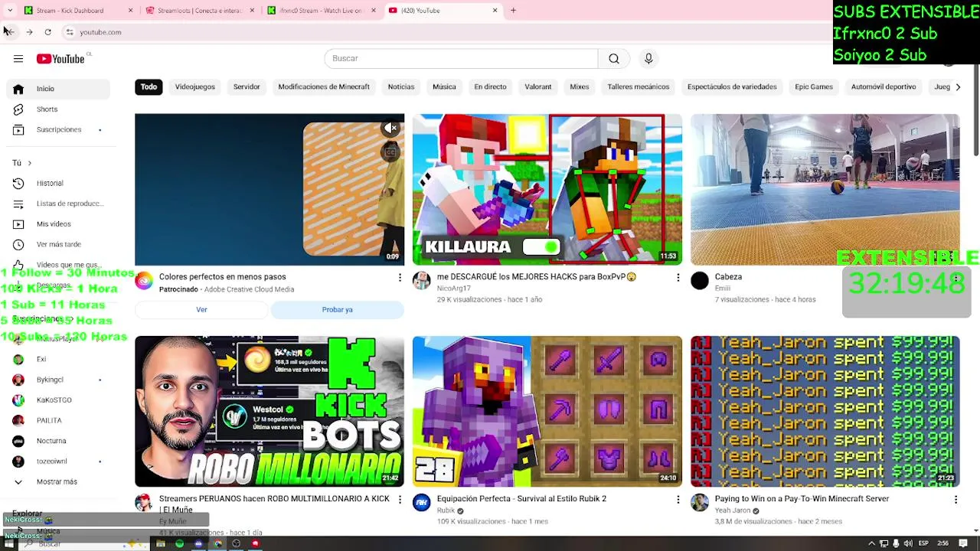Click the Yeah Jaron channel avatar
980x551 pixels.
click(x=700, y=503)
